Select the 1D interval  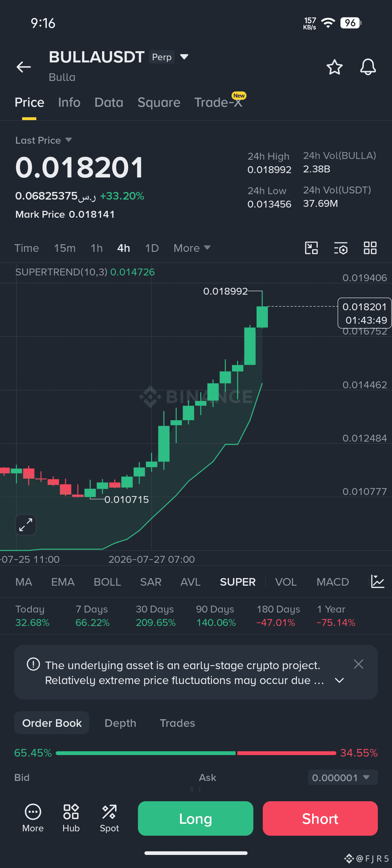point(152,248)
